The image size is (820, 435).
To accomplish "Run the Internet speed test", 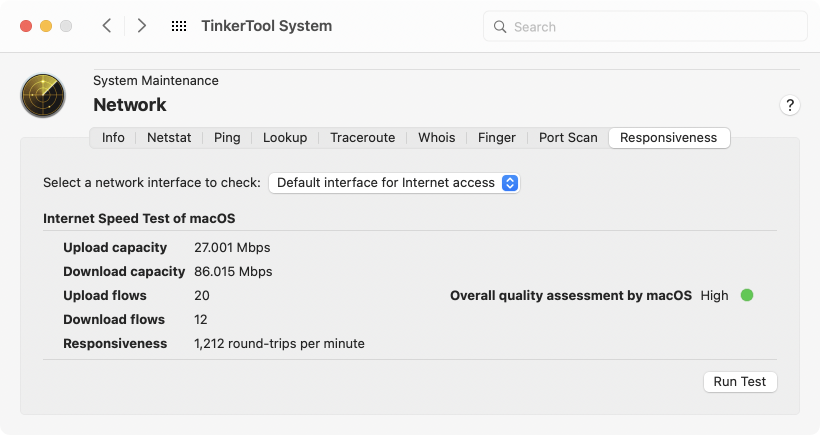I will click(740, 382).
